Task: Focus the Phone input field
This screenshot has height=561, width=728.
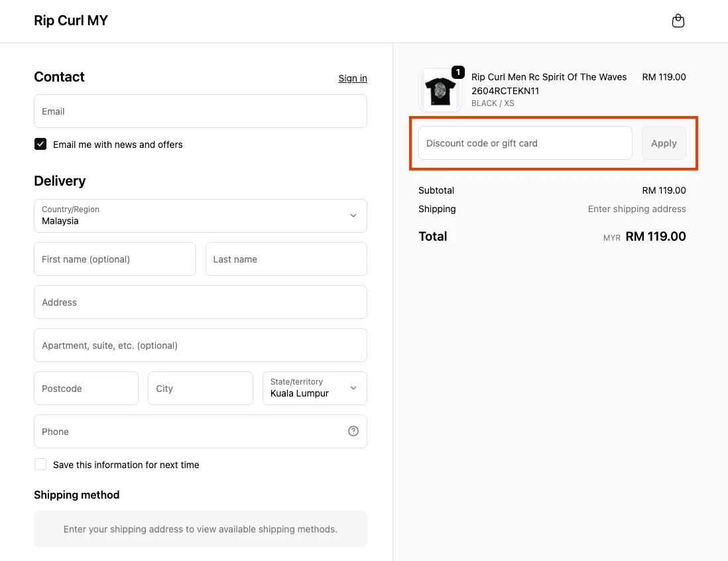Action: pos(201,432)
